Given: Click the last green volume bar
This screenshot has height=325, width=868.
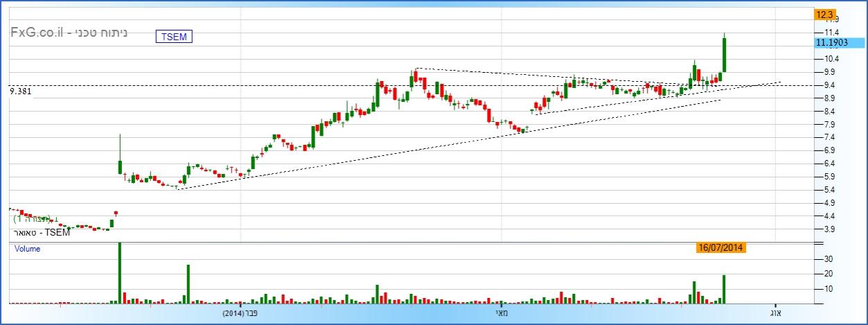Looking at the screenshot, I should tap(725, 289).
